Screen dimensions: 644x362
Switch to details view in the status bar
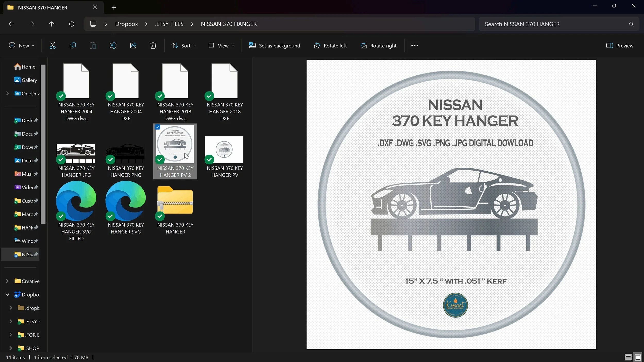[628, 357]
